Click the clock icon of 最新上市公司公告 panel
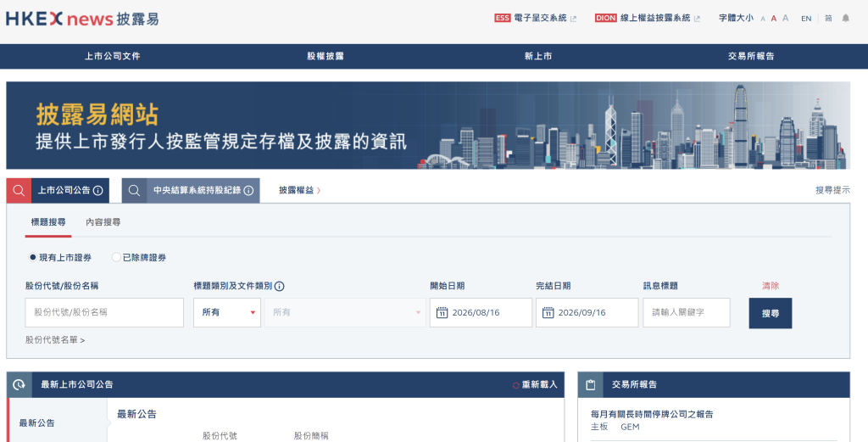 tap(19, 384)
